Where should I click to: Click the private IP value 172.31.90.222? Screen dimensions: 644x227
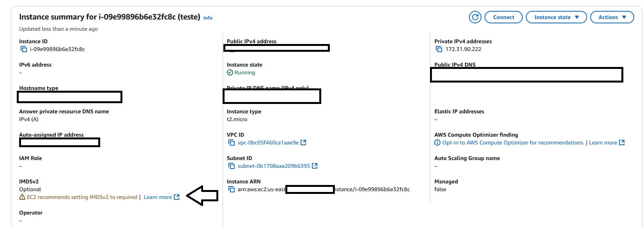coord(464,49)
